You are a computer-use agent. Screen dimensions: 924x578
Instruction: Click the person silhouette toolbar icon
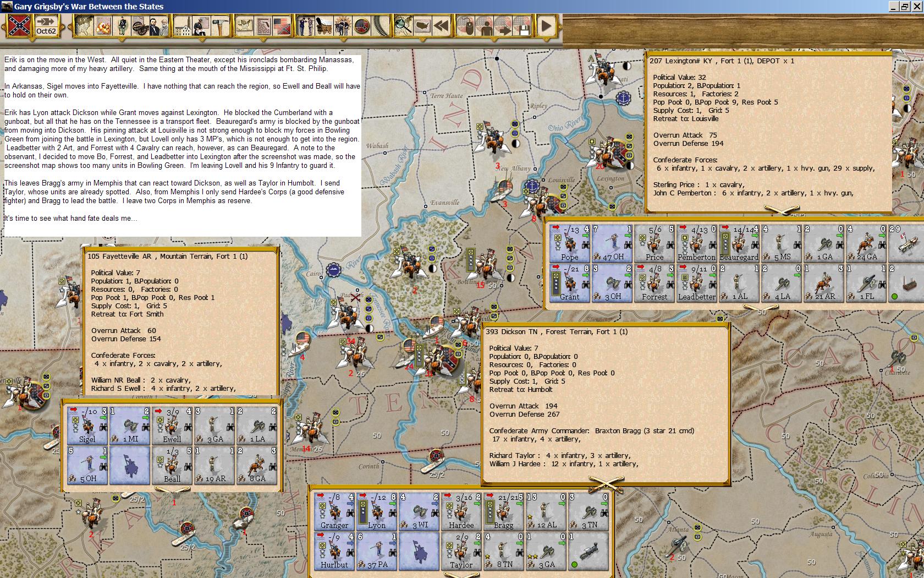click(x=485, y=25)
